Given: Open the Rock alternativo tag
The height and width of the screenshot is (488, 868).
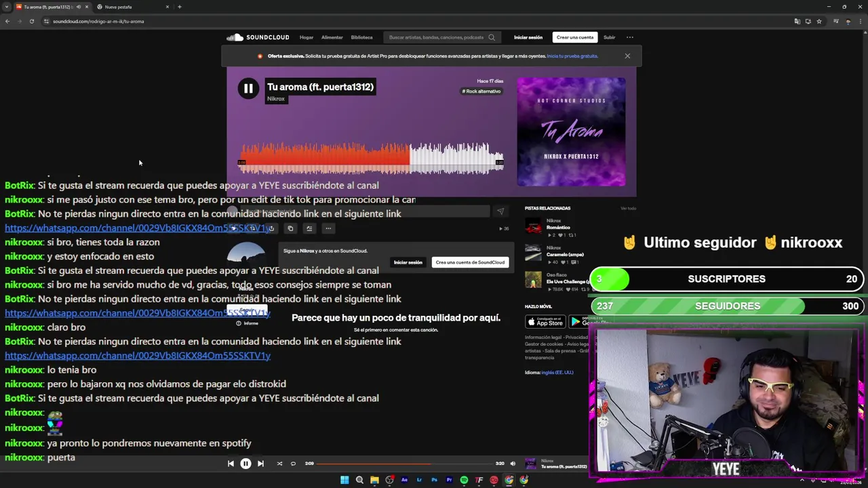Looking at the screenshot, I should pyautogui.click(x=481, y=91).
